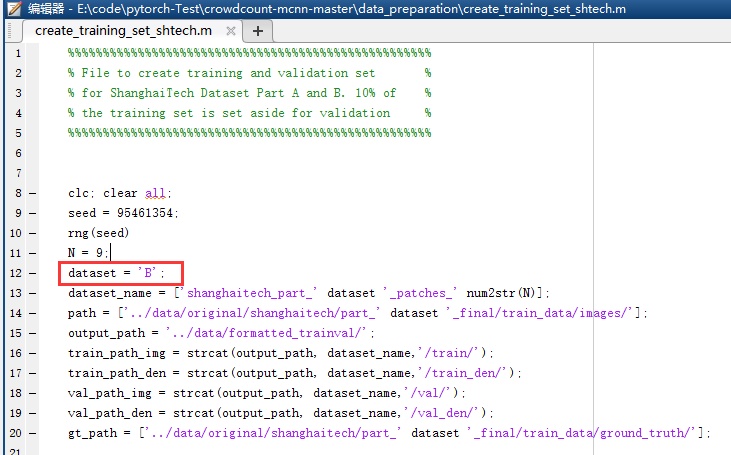This screenshot has height=455, width=731.
Task: Click comment 'the training set is set aside'
Action: point(183,113)
